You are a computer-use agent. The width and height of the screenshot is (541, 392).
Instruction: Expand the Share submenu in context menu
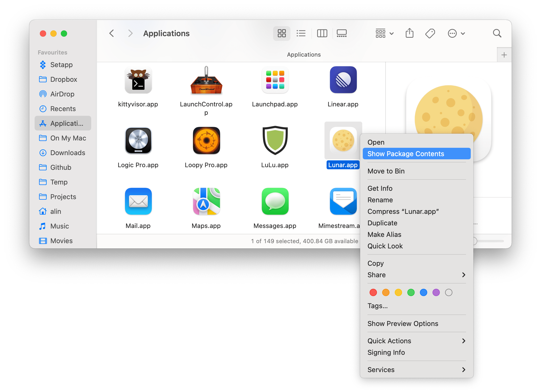point(417,275)
